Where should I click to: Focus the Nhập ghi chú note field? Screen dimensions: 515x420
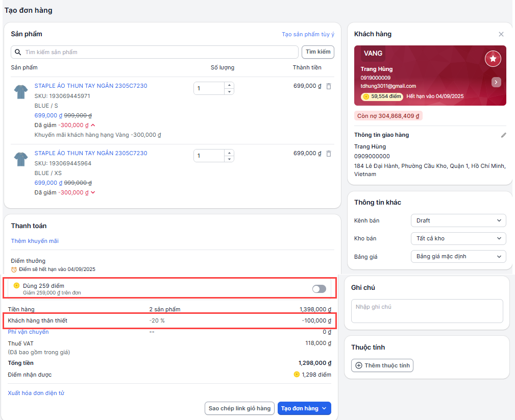pyautogui.click(x=427, y=311)
